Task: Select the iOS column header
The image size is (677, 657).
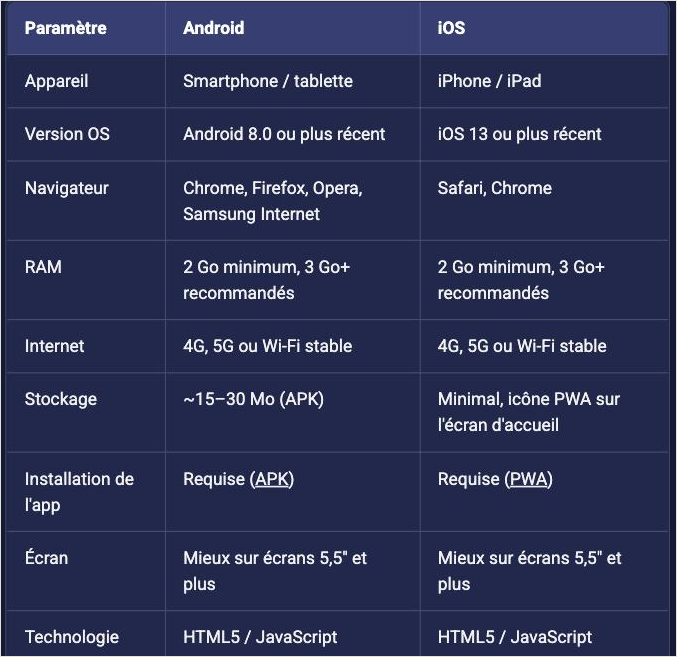Action: (x=451, y=28)
